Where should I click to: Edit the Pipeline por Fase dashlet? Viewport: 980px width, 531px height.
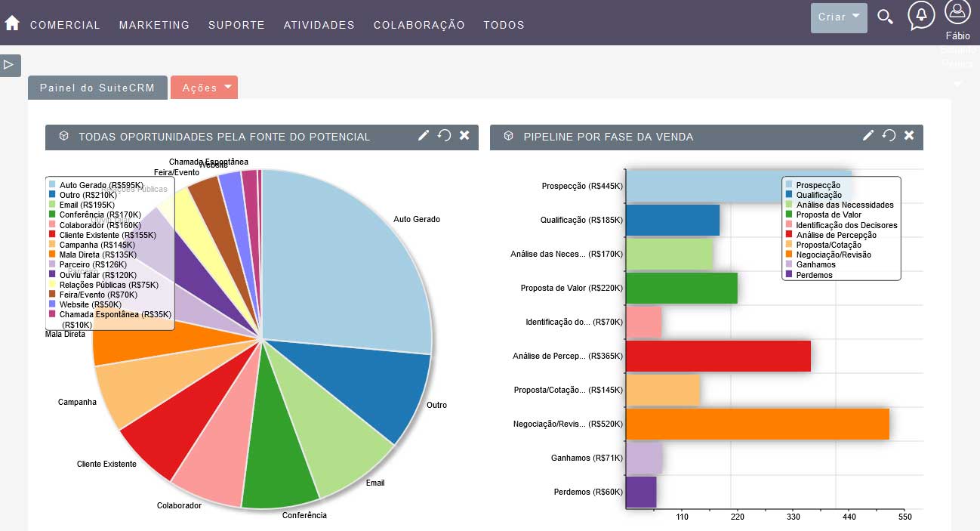point(868,135)
